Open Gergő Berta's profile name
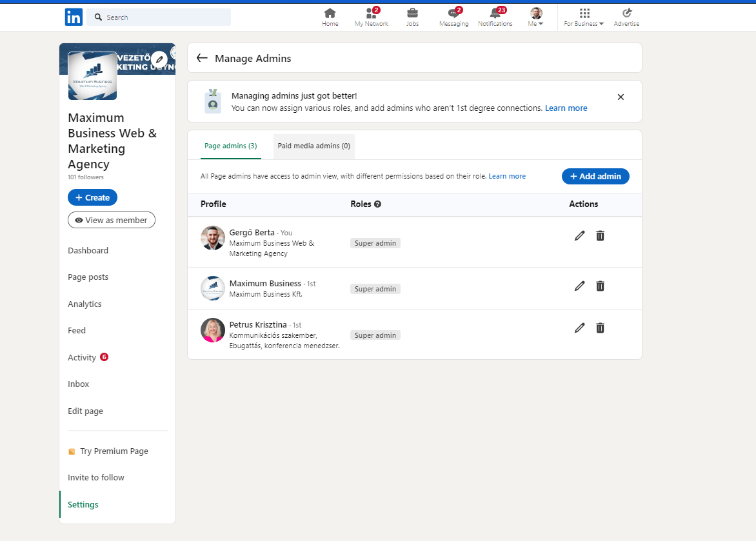Image resolution: width=756 pixels, height=541 pixels. 252,232
